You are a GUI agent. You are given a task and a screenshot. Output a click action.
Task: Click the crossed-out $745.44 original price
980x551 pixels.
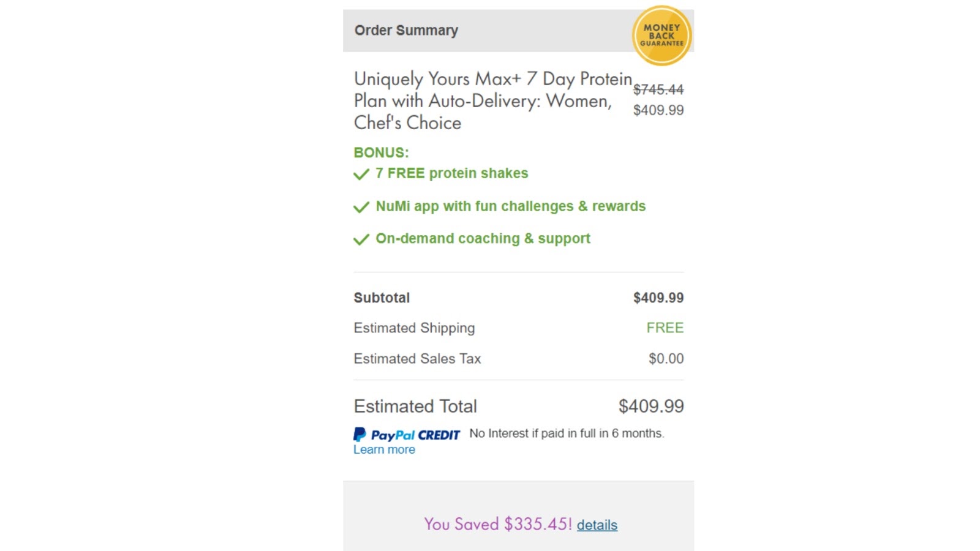[x=658, y=90]
